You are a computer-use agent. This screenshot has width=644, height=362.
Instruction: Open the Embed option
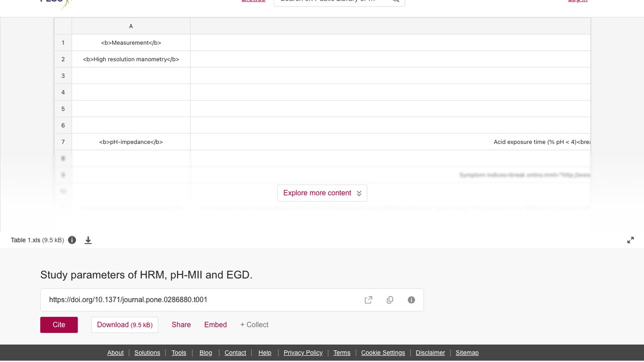(215, 325)
